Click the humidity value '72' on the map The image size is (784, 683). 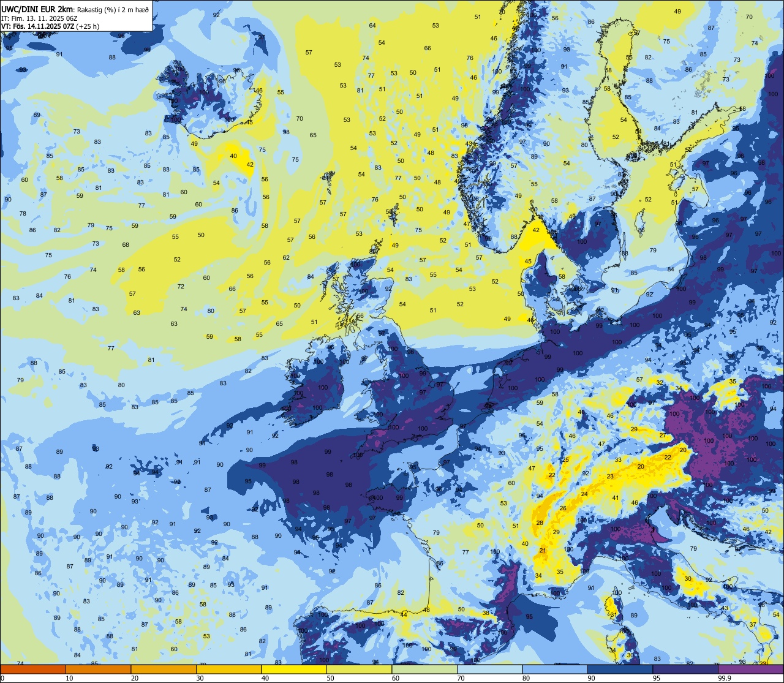[181, 286]
